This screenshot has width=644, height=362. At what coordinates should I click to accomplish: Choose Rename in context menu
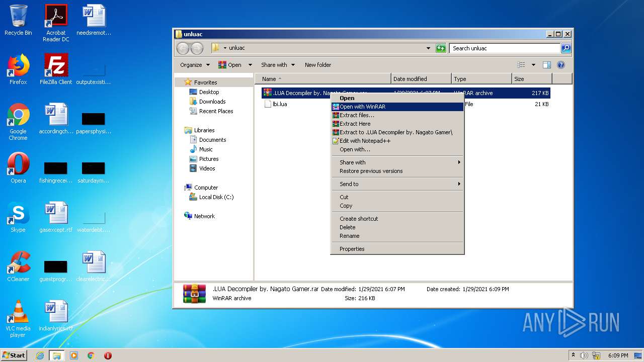pos(397,236)
